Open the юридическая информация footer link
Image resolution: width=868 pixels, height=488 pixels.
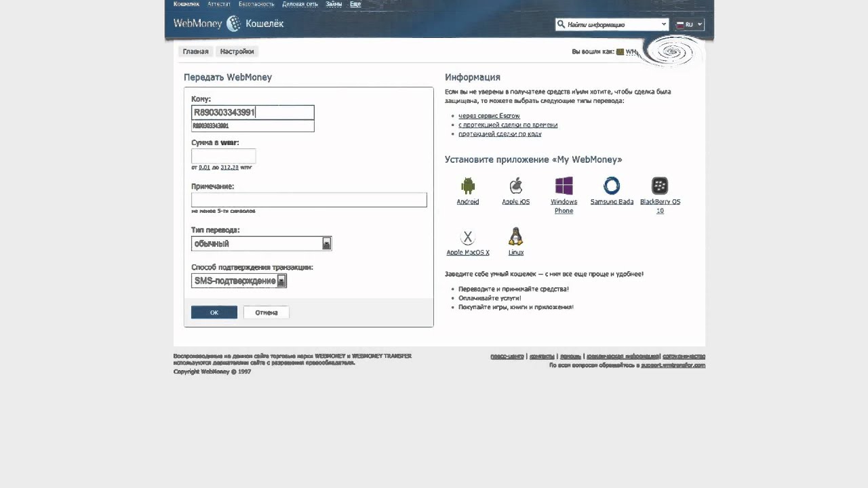pyautogui.click(x=623, y=356)
